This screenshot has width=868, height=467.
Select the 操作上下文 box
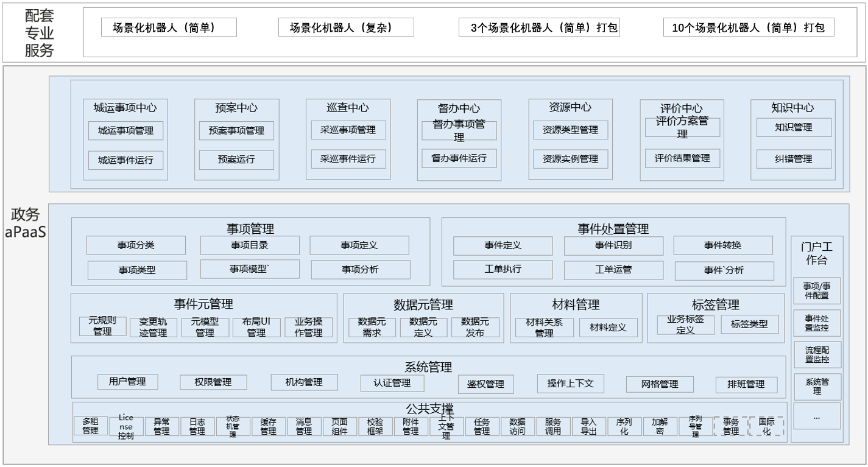coord(571,384)
